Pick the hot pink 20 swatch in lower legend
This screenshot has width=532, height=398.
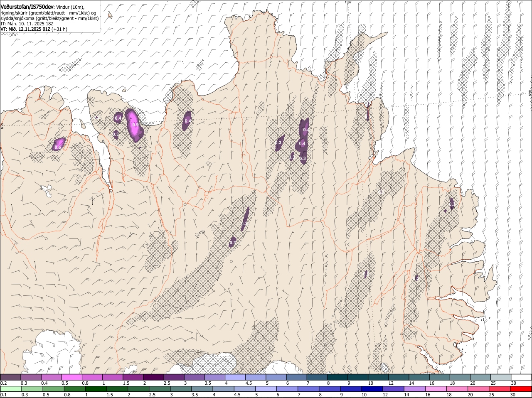pos(478,389)
